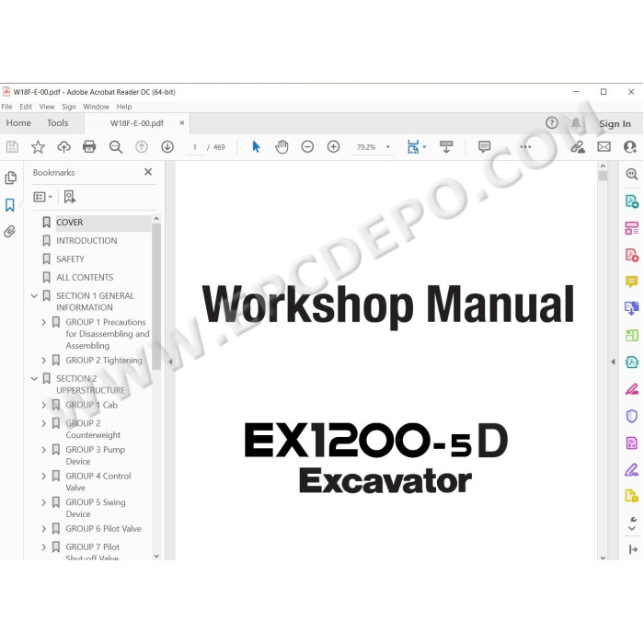Zoom out with the minus circle
This screenshot has width=644, height=644.
pyautogui.click(x=307, y=146)
